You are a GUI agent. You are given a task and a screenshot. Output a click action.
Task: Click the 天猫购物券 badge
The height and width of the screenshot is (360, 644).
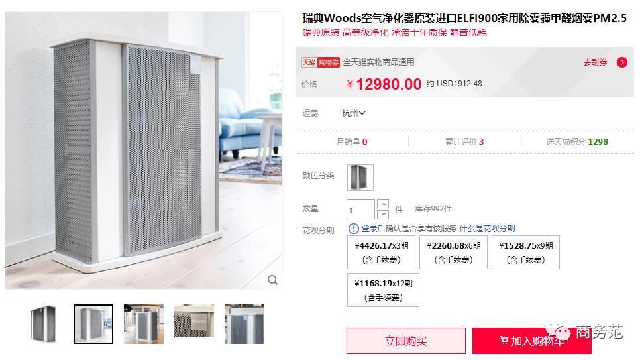pyautogui.click(x=321, y=62)
